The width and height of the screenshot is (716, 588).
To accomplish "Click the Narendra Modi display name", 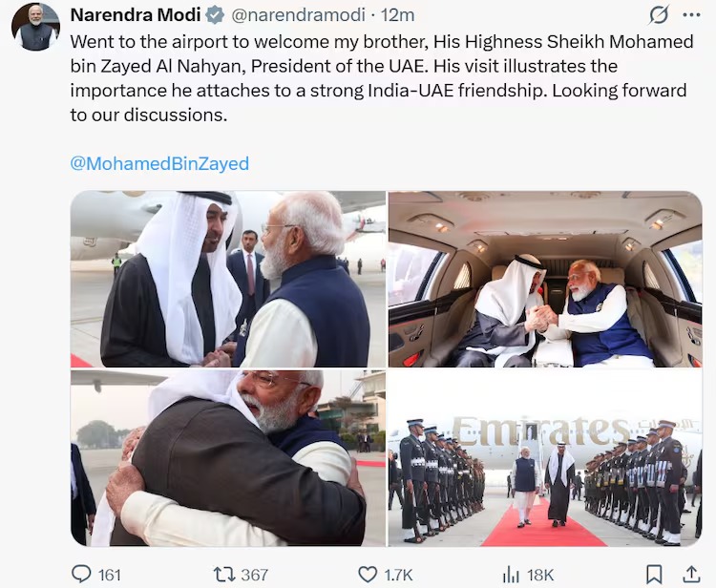I will pyautogui.click(x=136, y=15).
